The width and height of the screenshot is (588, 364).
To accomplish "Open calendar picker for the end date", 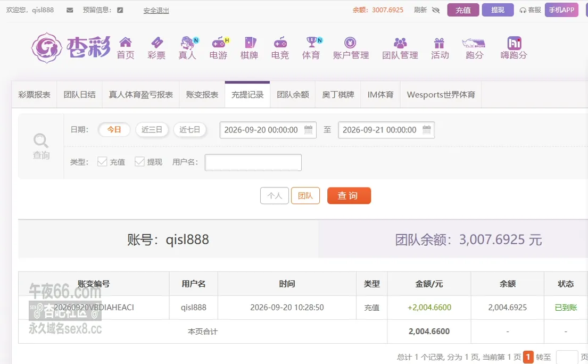I will [427, 130].
